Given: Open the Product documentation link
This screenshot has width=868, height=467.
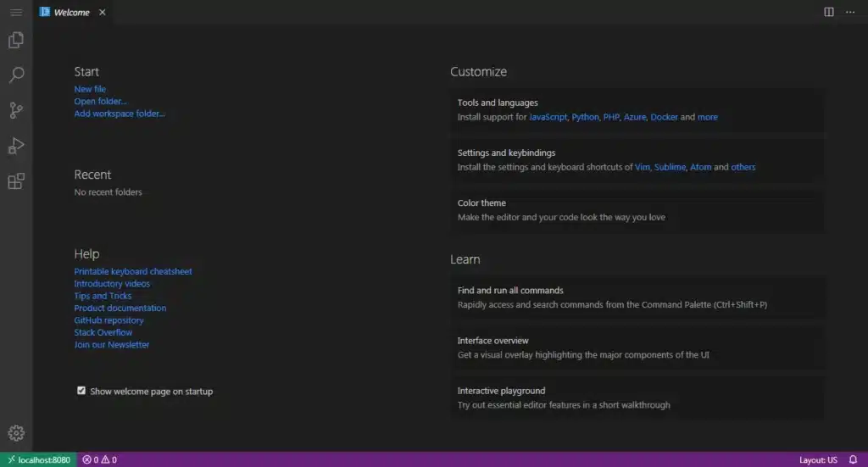Looking at the screenshot, I should [120, 308].
